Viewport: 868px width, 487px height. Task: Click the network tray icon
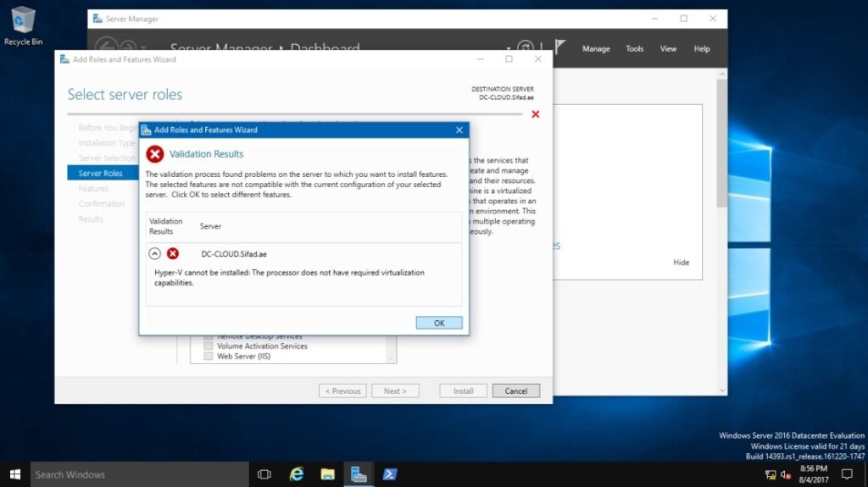pyautogui.click(x=771, y=474)
